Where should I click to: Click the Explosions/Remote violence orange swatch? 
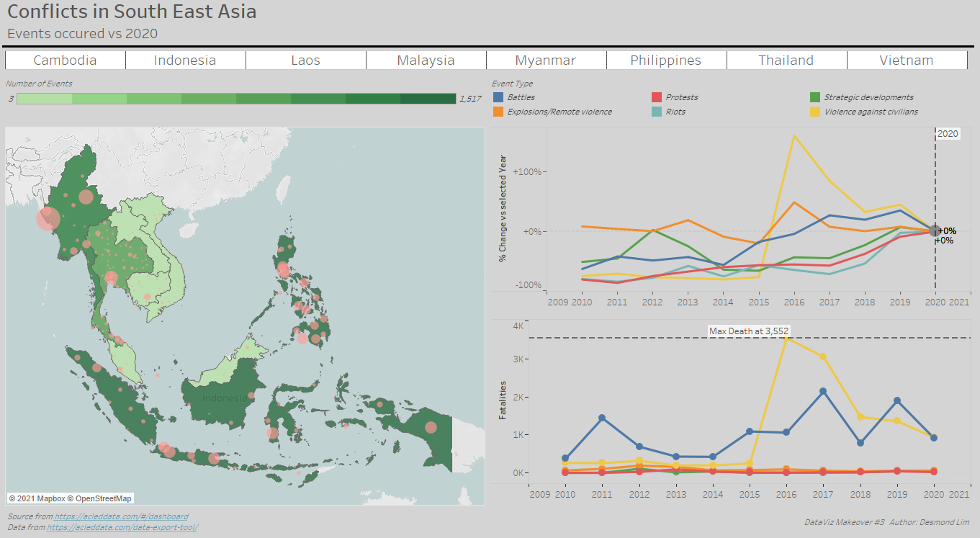(498, 112)
